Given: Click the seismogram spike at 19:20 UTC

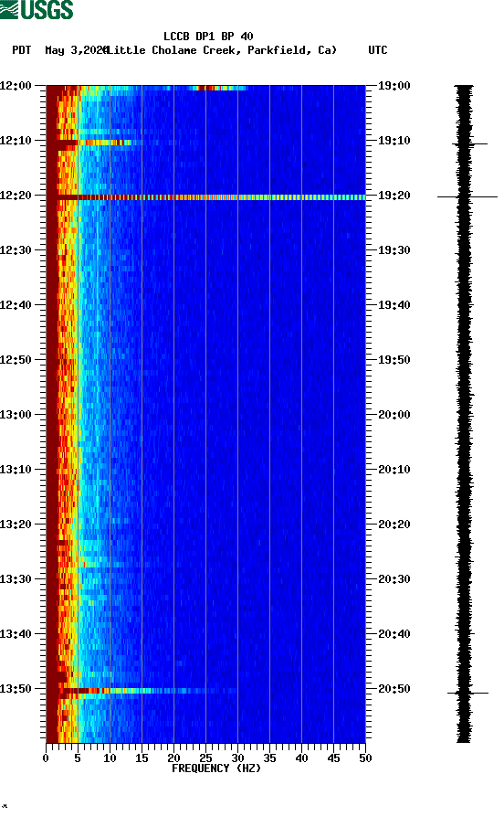Looking at the screenshot, I should coord(467,196).
